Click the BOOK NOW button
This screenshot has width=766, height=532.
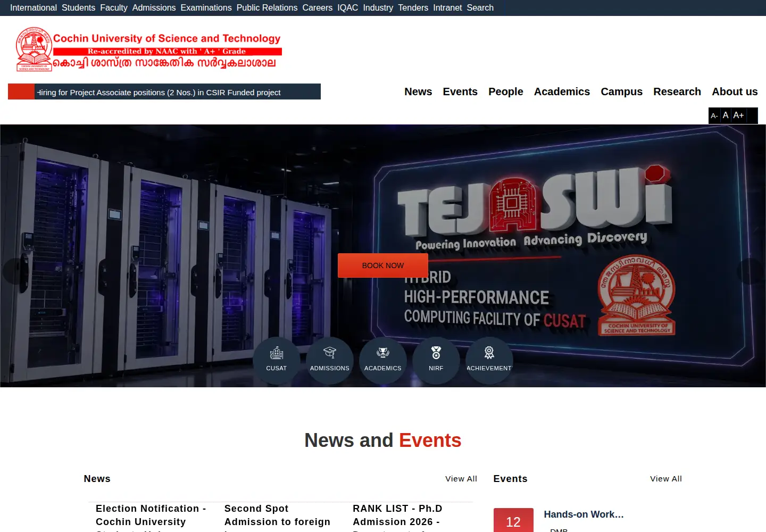[383, 265]
